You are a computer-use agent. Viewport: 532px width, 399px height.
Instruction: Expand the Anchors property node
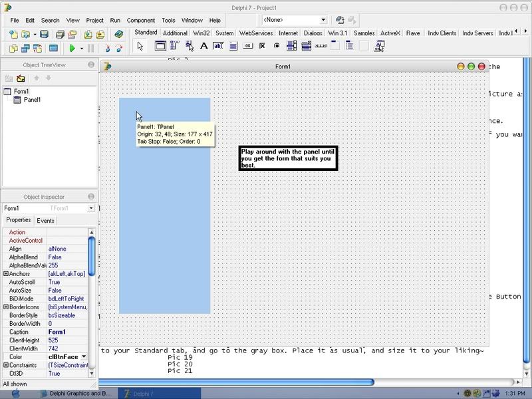6,274
